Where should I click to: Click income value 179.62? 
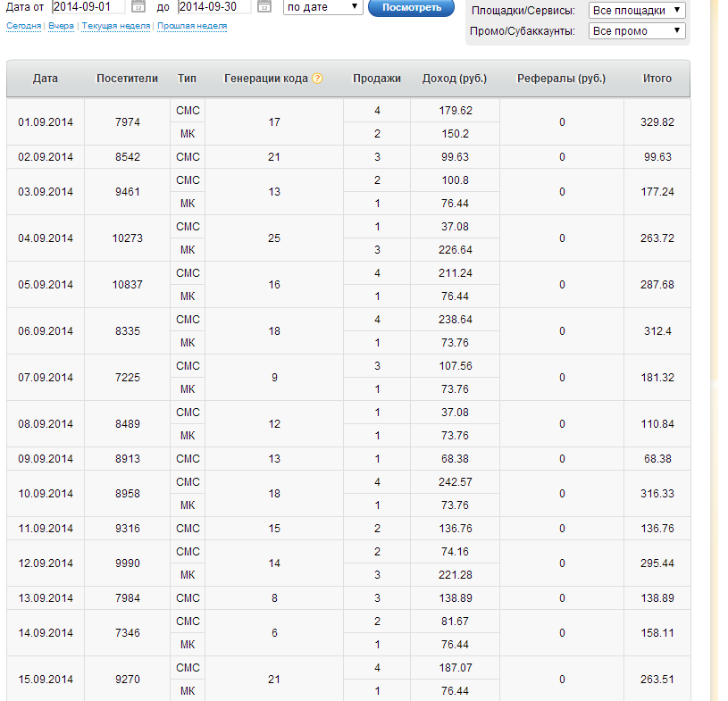click(456, 111)
